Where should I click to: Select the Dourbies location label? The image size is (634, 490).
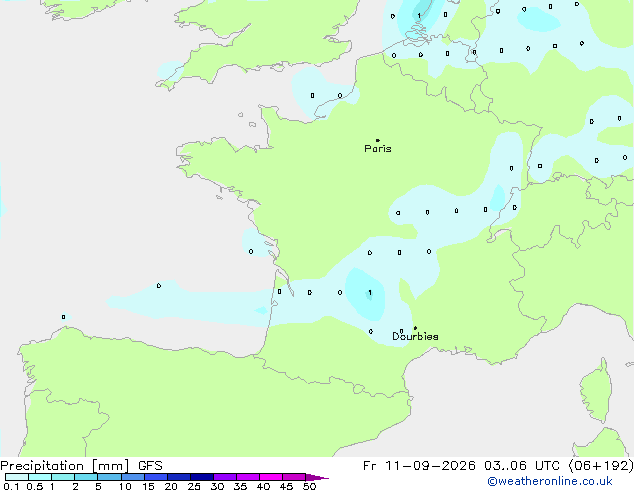point(415,336)
